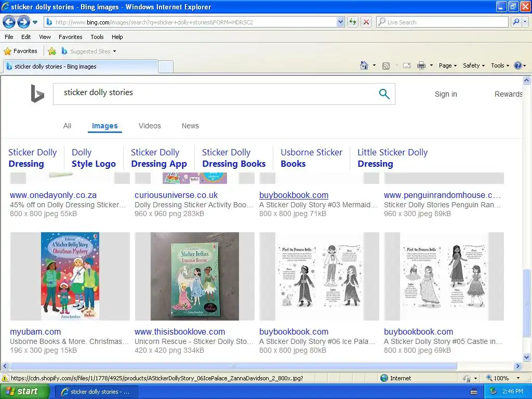Click 'Dolly Style Logo' related search
Image resolution: width=532 pixels, height=399 pixels.
[94, 158]
